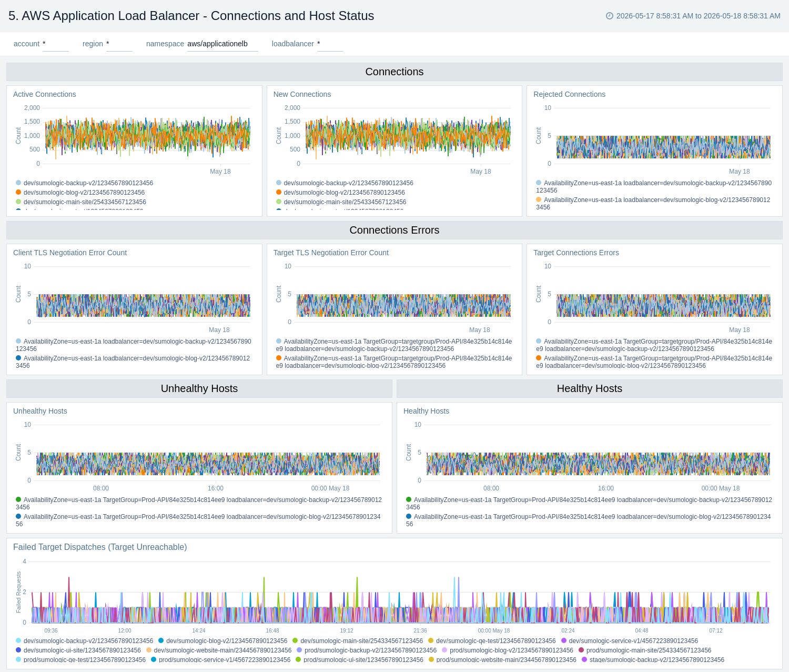
Task: Click the clock icon beside the time range
Action: point(610,16)
